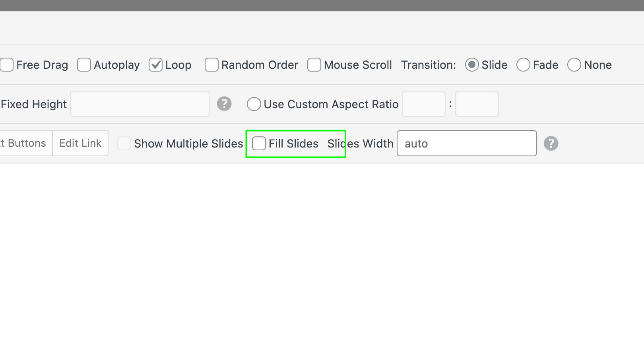
Task: Click the Fill Slides label text
Action: click(x=294, y=144)
